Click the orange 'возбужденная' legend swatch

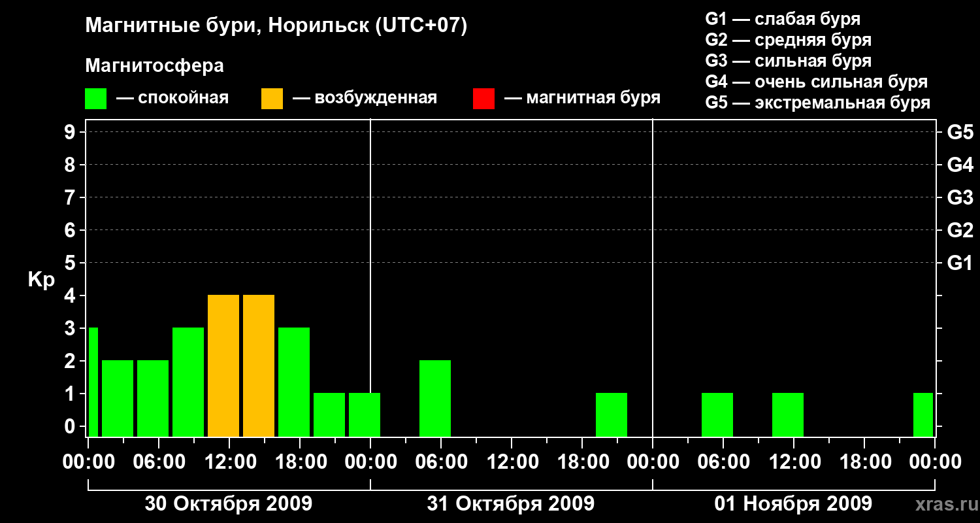coord(272,99)
